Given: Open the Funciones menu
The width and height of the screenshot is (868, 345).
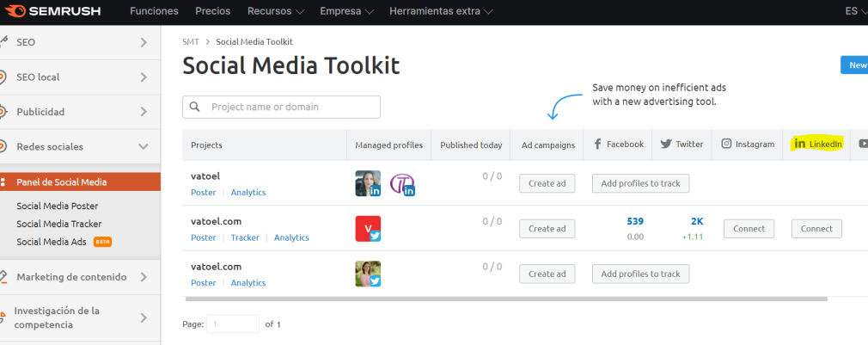Looking at the screenshot, I should click(x=154, y=11).
